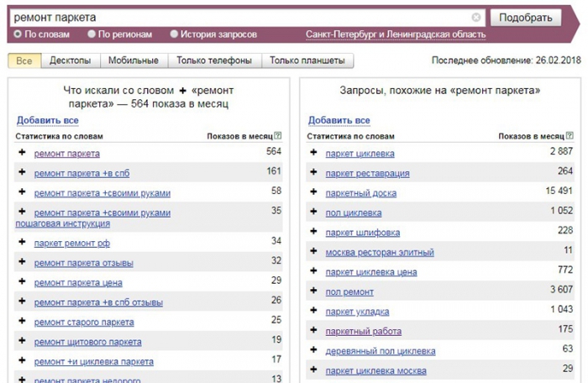This screenshot has width=588, height=383.
Task: Click the 'Подобрать' button
Action: [526, 18]
